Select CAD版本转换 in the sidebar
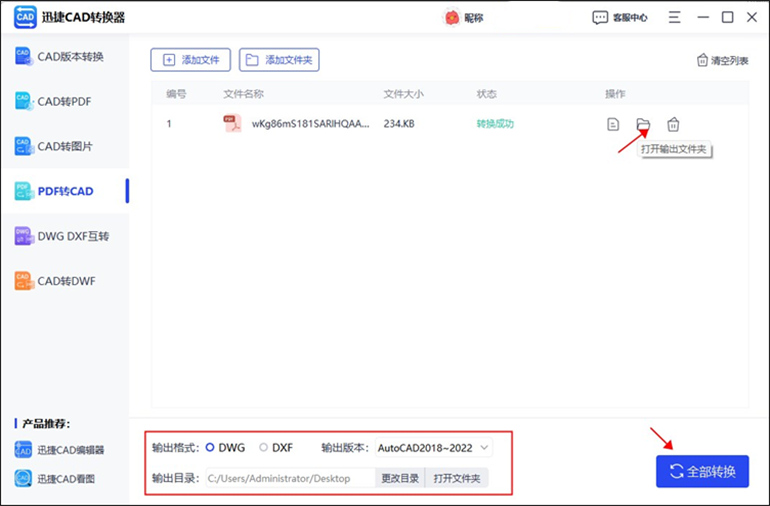The image size is (770, 506). (x=65, y=56)
